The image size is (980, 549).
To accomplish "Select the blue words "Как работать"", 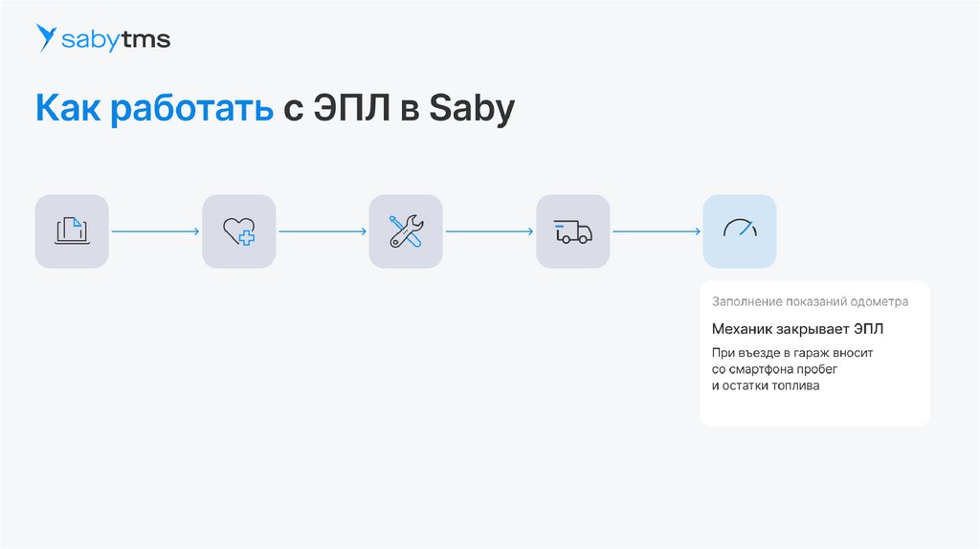I will [x=154, y=108].
